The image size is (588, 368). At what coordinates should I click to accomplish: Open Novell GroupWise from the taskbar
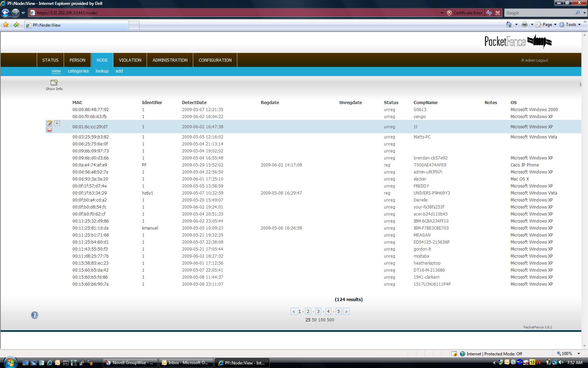click(130, 363)
